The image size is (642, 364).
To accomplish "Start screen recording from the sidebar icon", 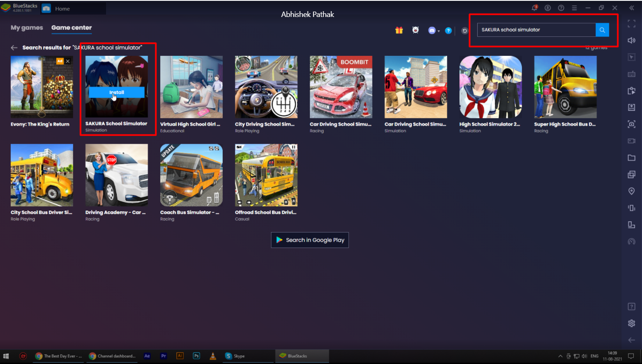I will pos(631,141).
